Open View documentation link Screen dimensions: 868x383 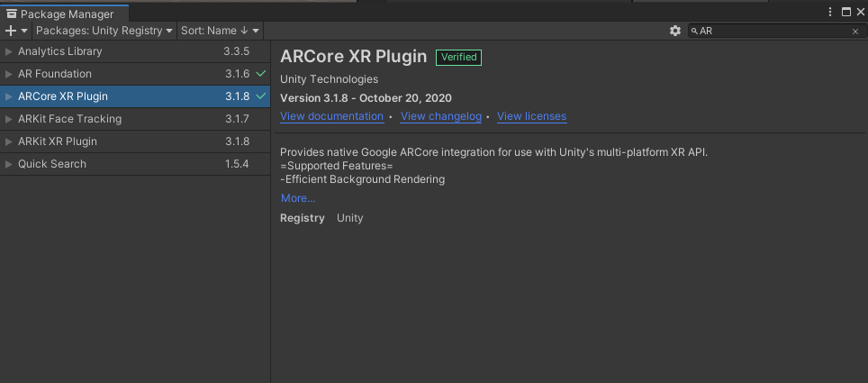(x=331, y=116)
